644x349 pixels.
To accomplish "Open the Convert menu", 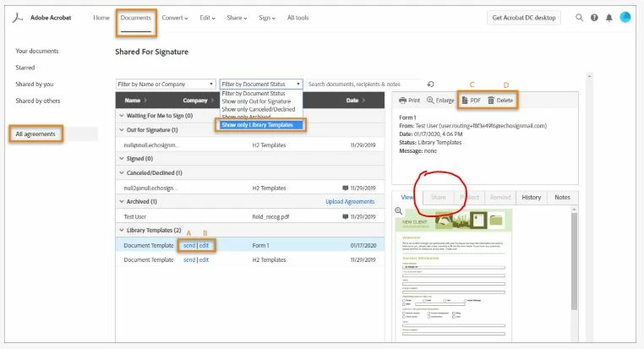I will pyautogui.click(x=175, y=18).
